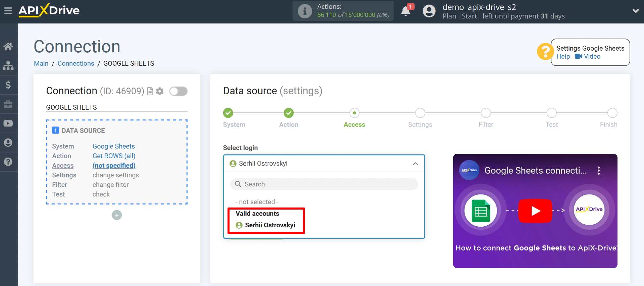This screenshot has width=644, height=286.
Task: Click the add block plus button
Action: tap(117, 215)
